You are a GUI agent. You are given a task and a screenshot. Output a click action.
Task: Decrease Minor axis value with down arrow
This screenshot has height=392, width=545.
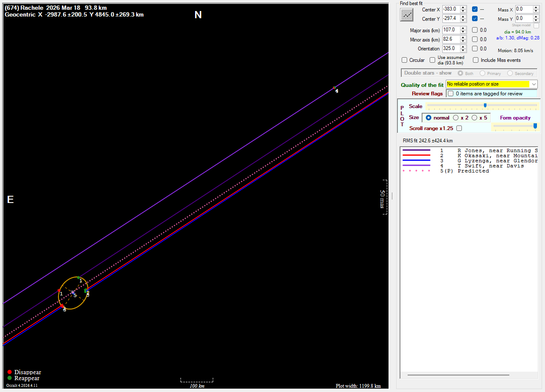click(x=463, y=41)
